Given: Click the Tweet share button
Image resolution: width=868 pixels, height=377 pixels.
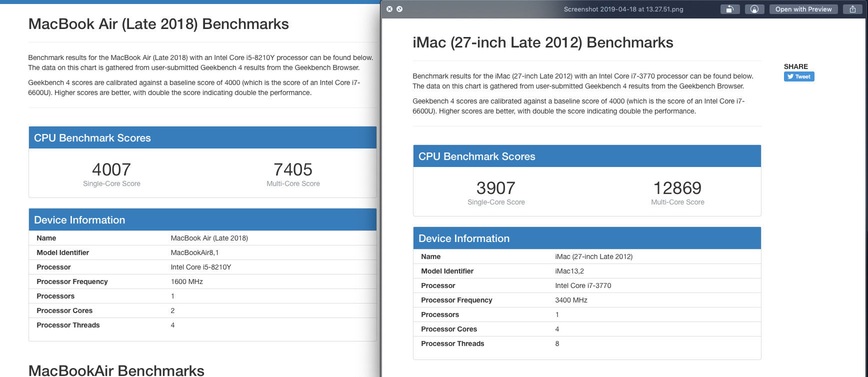Looking at the screenshot, I should click(799, 76).
